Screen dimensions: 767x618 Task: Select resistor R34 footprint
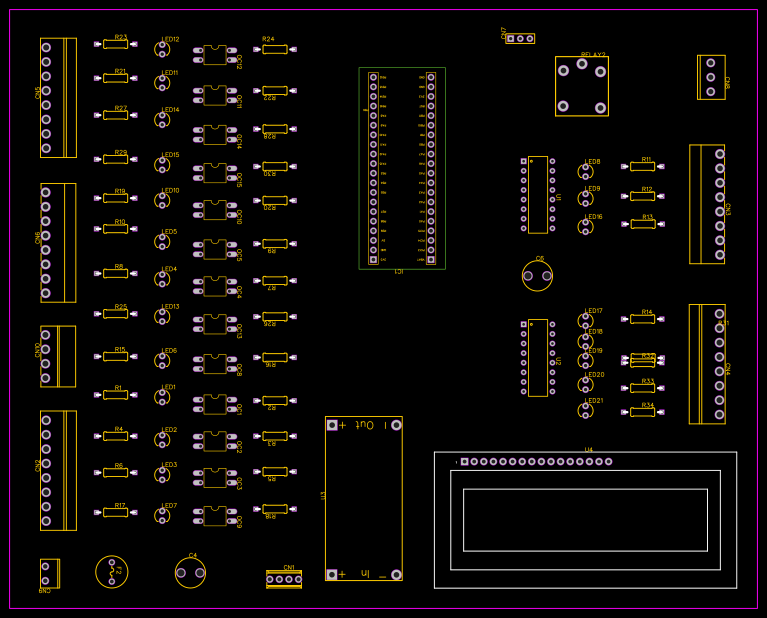click(642, 412)
